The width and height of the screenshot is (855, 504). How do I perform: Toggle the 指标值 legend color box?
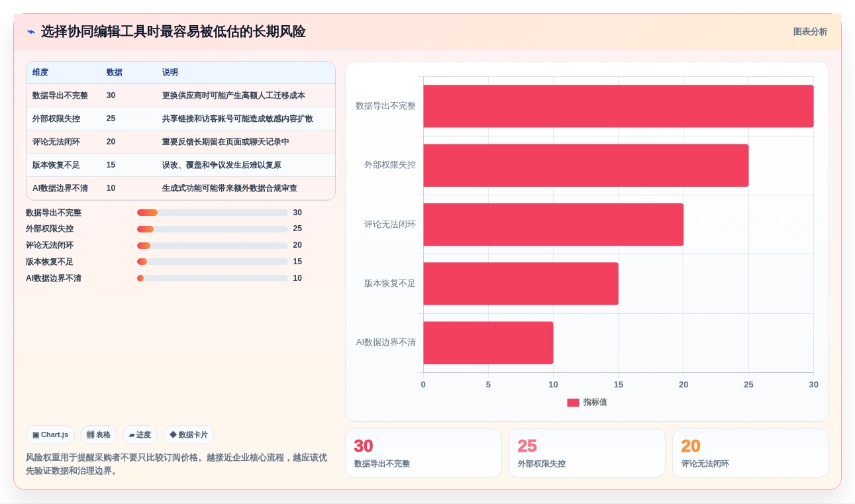(573, 403)
